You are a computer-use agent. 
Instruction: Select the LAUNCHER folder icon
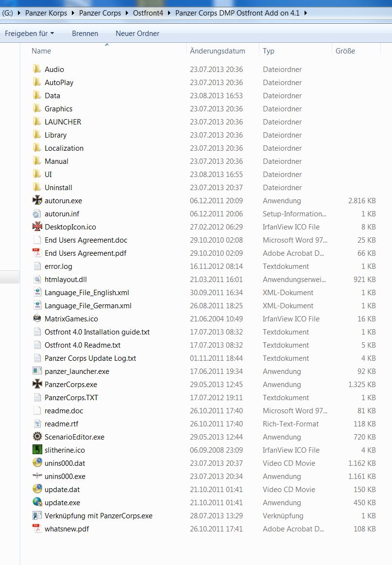[x=37, y=122]
